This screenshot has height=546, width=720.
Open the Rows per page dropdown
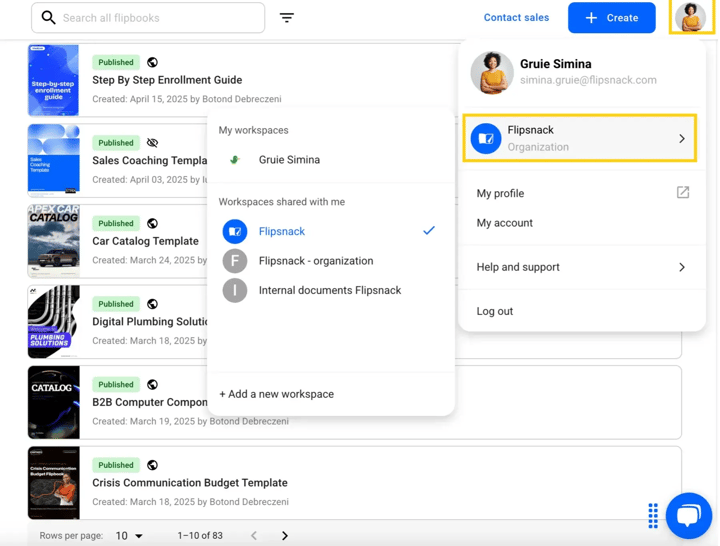(129, 535)
